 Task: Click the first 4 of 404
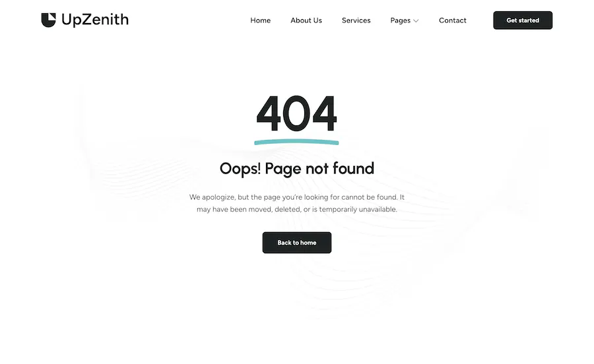[x=269, y=113]
